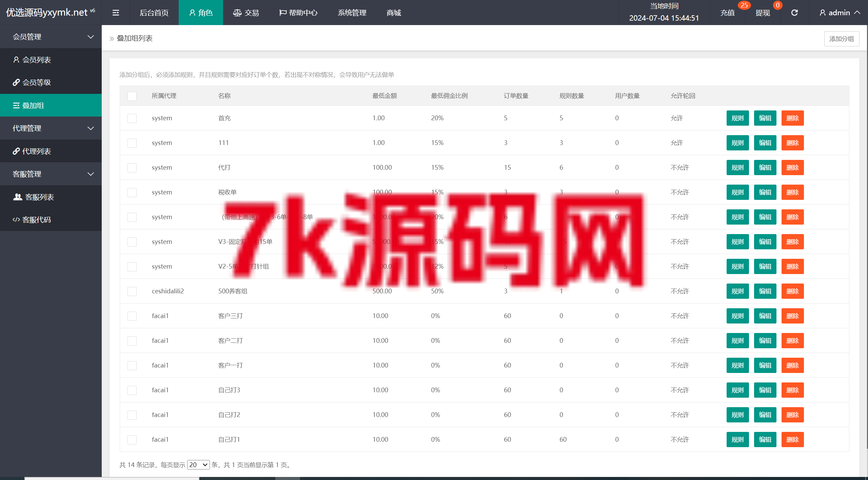Expand the admin account menu chevron
Viewport: 868px width, 480px height.
857,13
